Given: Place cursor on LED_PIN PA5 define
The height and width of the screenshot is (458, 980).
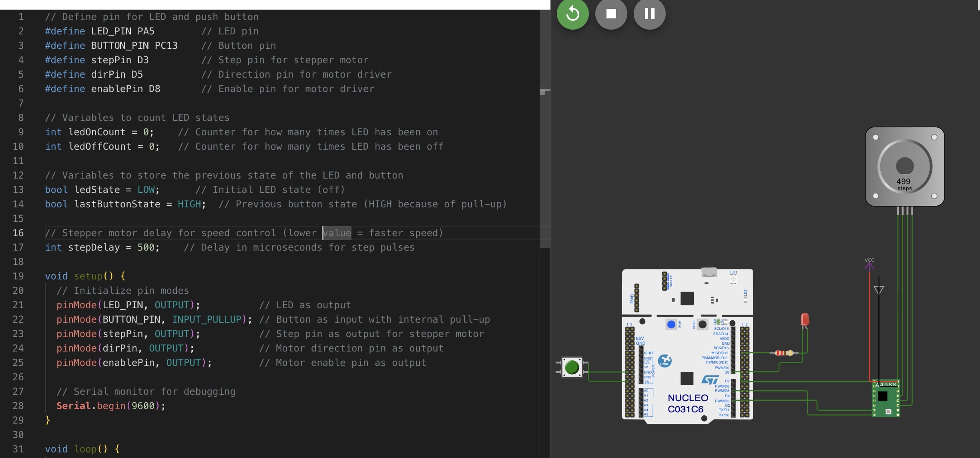Looking at the screenshot, I should [x=122, y=31].
